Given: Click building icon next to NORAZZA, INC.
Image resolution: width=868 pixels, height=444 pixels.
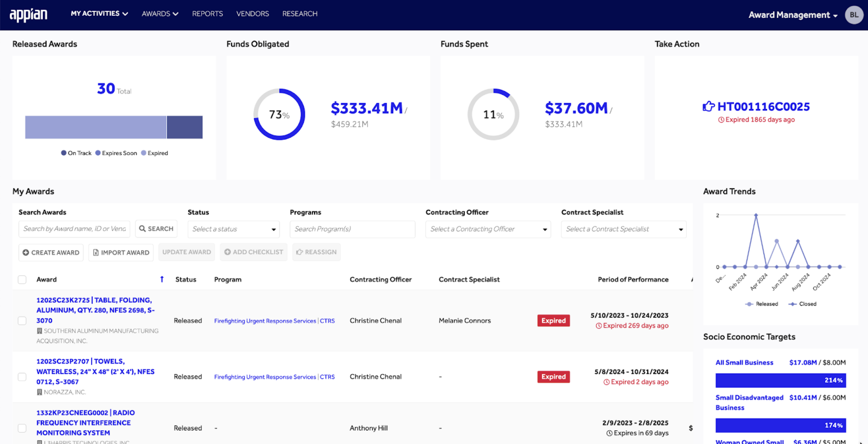Looking at the screenshot, I should coord(39,392).
